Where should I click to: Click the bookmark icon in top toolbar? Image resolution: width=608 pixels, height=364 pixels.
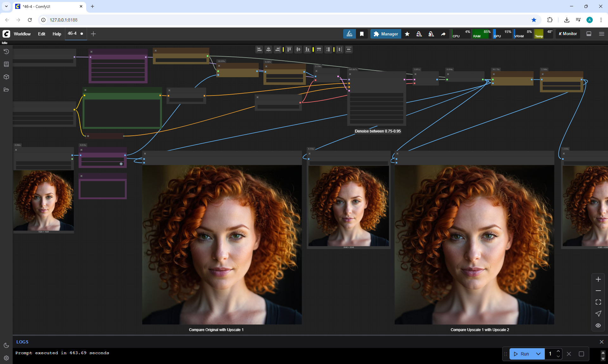362,34
